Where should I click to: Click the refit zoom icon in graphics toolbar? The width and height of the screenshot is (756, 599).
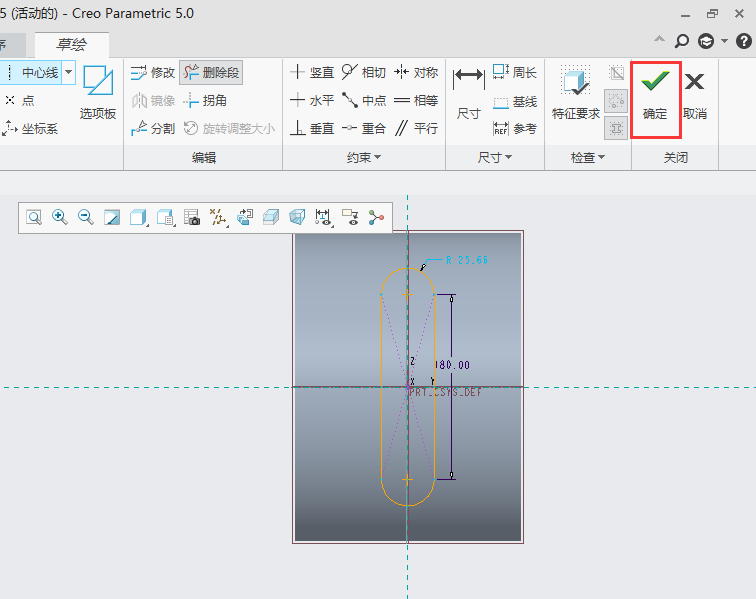[34, 217]
